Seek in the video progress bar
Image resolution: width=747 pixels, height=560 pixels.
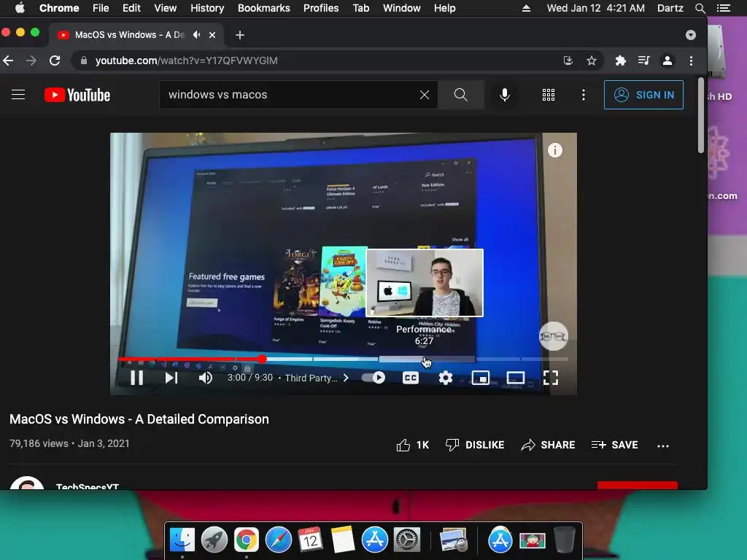(343, 359)
